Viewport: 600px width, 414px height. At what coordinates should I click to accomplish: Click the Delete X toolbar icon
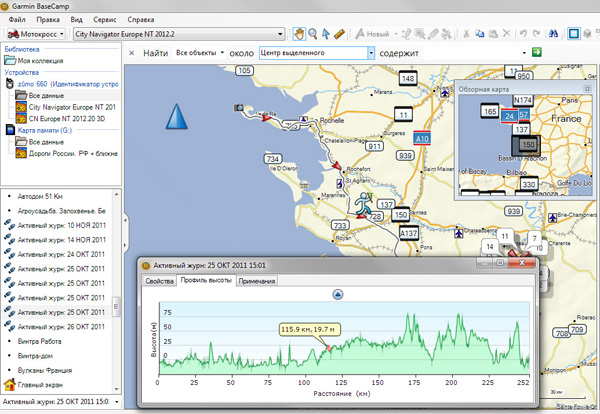point(506,34)
